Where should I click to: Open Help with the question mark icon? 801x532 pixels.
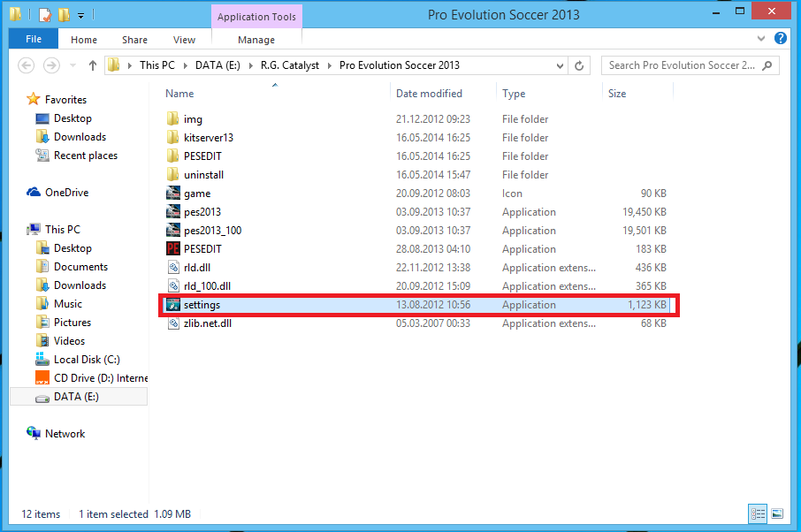point(780,38)
